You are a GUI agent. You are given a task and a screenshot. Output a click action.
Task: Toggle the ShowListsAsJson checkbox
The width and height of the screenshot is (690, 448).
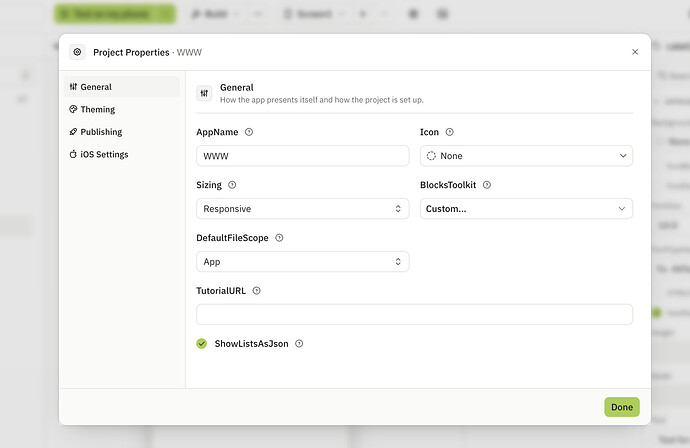[x=202, y=344]
